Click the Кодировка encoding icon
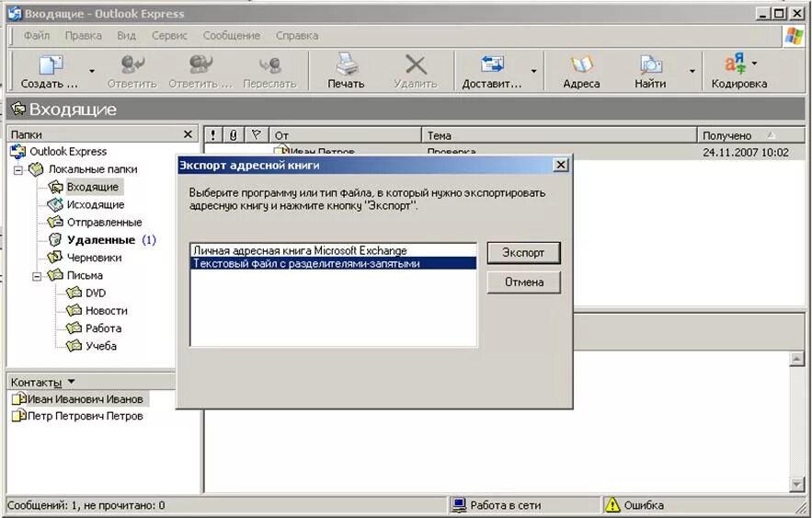The image size is (812, 518). (735, 64)
